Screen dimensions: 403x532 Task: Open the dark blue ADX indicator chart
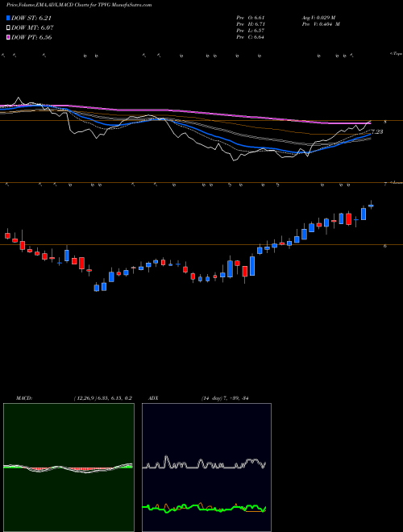[x=206, y=468]
